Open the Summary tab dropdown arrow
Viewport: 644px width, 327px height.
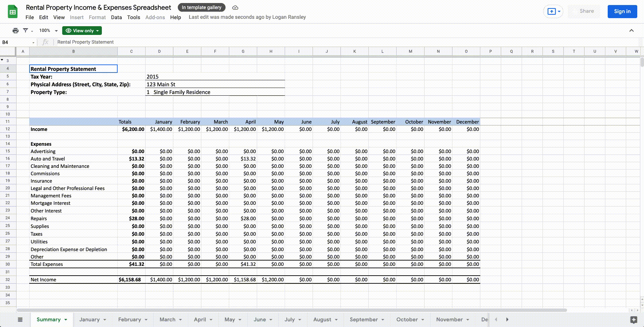click(66, 320)
